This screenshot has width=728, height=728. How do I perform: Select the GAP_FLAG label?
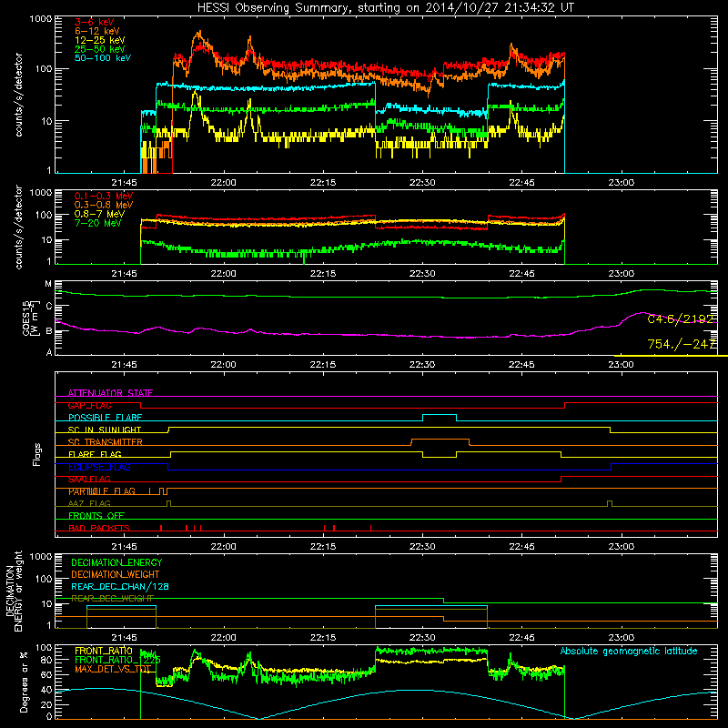[x=89, y=405]
